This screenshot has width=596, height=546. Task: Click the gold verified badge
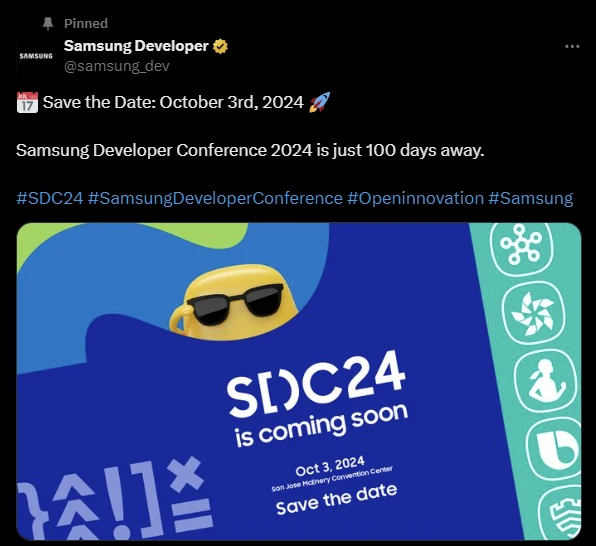click(x=220, y=46)
